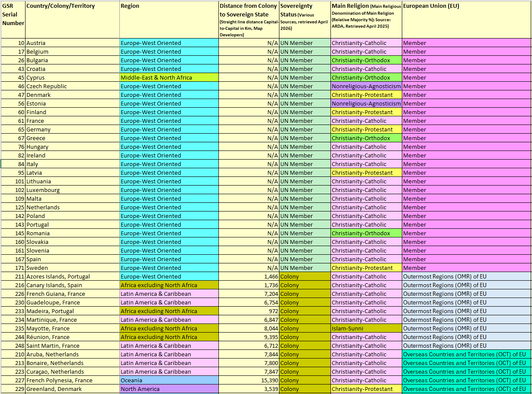The image size is (532, 394).
Task: Select the Portugal country cell
Action: tap(72, 224)
